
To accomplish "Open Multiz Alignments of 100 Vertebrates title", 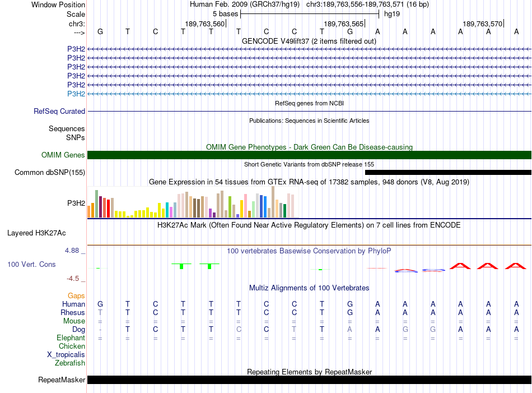I will (x=309, y=288).
